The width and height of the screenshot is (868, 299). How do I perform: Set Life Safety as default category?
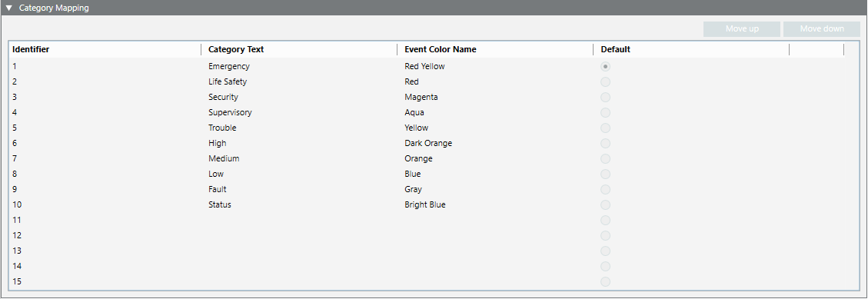pos(606,82)
